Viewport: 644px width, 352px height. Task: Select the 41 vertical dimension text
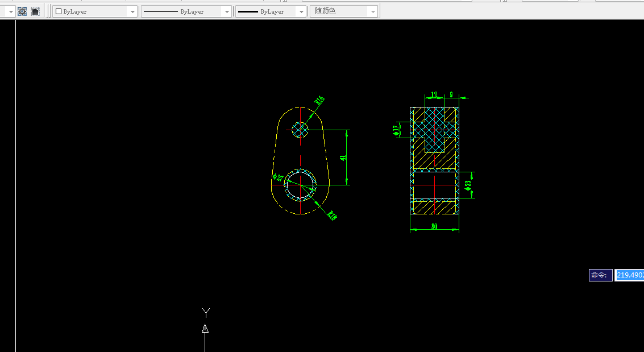343,158
